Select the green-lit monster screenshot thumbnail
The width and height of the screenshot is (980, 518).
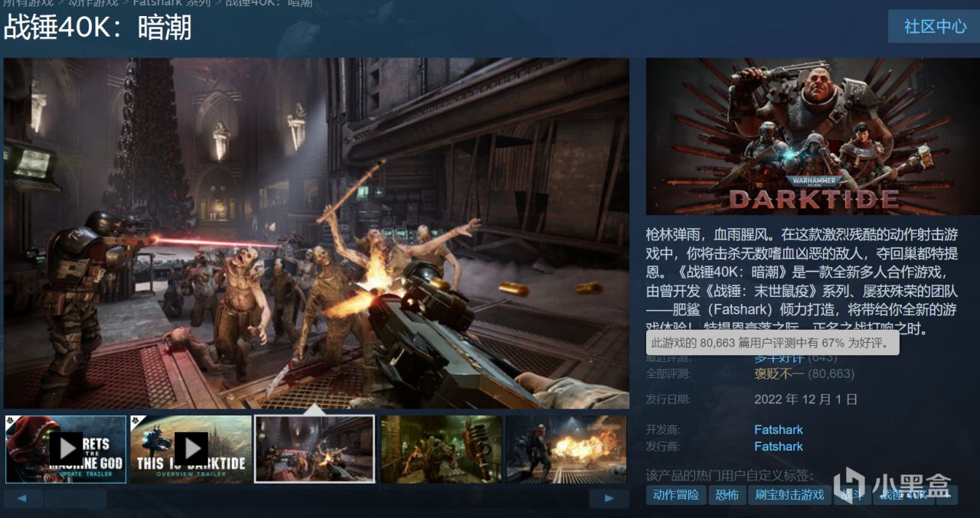point(441,449)
